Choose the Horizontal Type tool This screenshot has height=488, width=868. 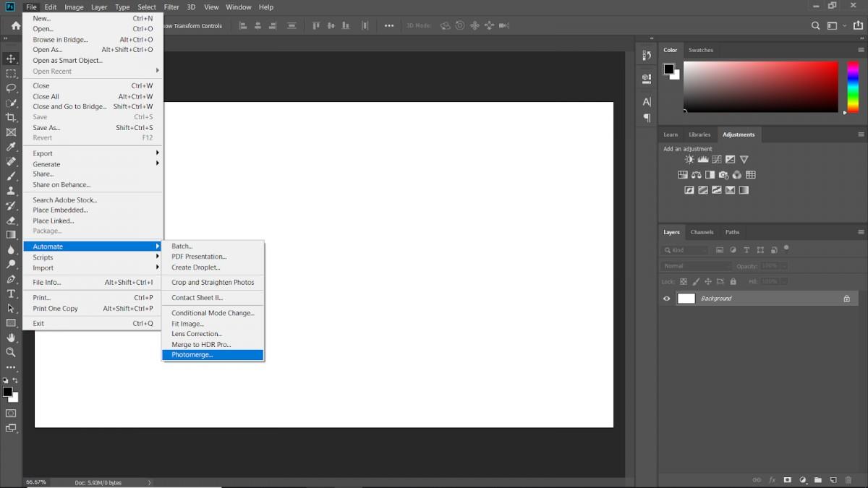pyautogui.click(x=11, y=294)
